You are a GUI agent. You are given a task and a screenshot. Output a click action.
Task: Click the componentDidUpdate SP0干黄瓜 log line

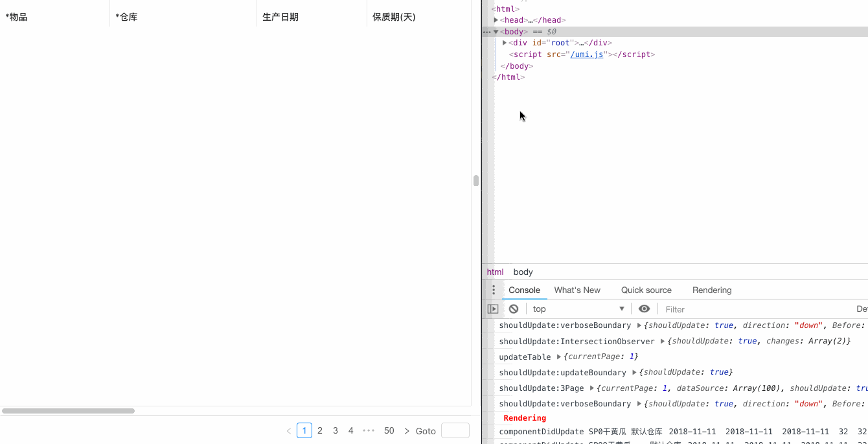[x=683, y=432]
